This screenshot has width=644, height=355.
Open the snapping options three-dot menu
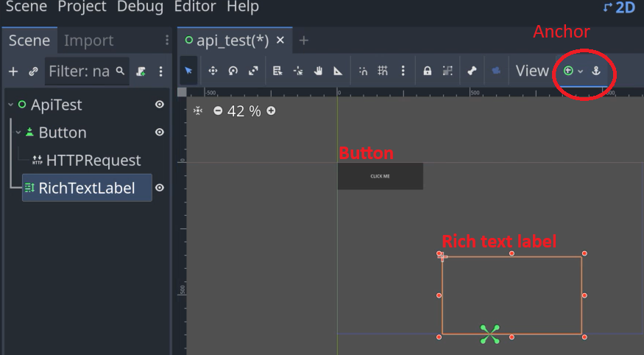403,71
